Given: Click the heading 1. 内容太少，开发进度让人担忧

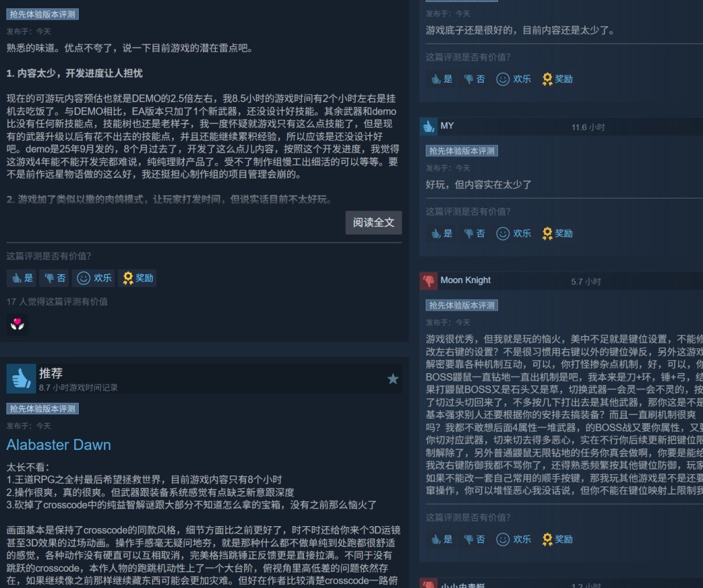Looking at the screenshot, I should [x=74, y=74].
